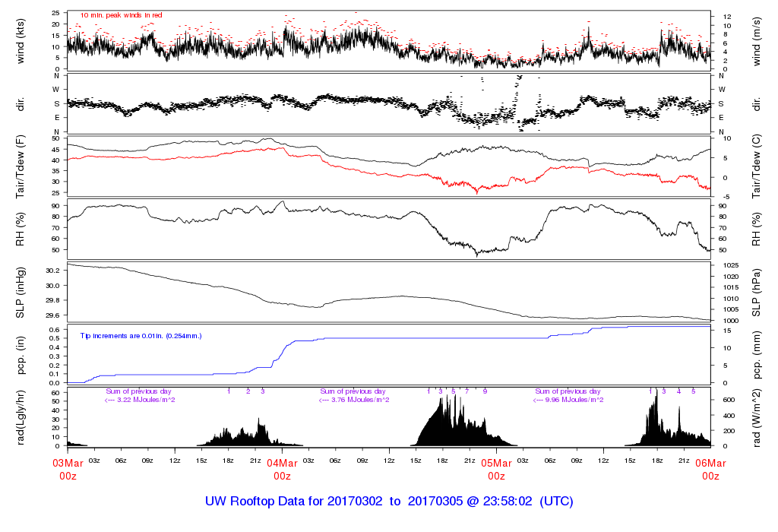Click the 'SLP (hPa)' axis label
This screenshot has width=778, height=532.
756,293
